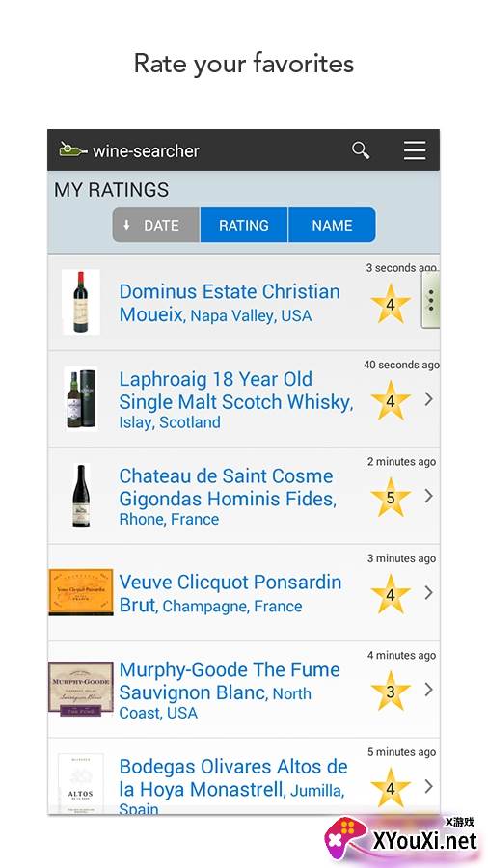
Task: Click the Laphroaig bottle thumbnail
Action: tap(81, 398)
